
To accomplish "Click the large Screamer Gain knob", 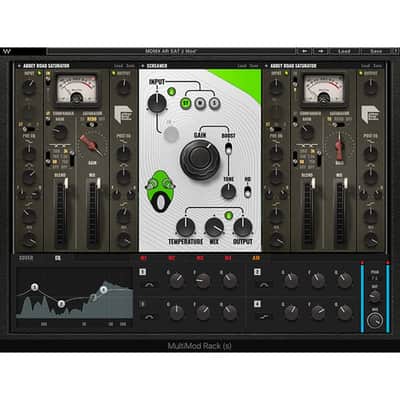I will coord(200,159).
